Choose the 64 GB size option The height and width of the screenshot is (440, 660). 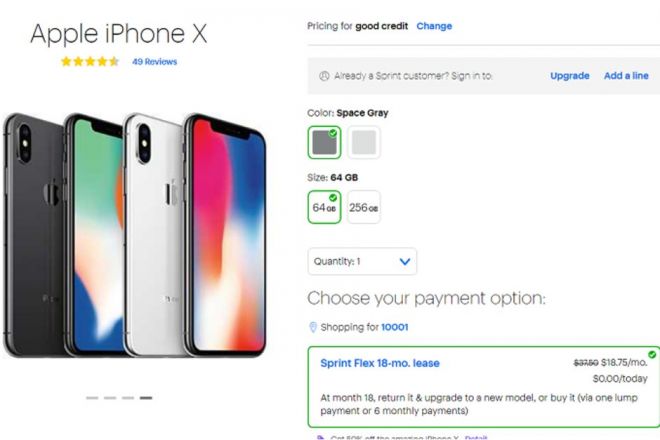[x=324, y=207]
